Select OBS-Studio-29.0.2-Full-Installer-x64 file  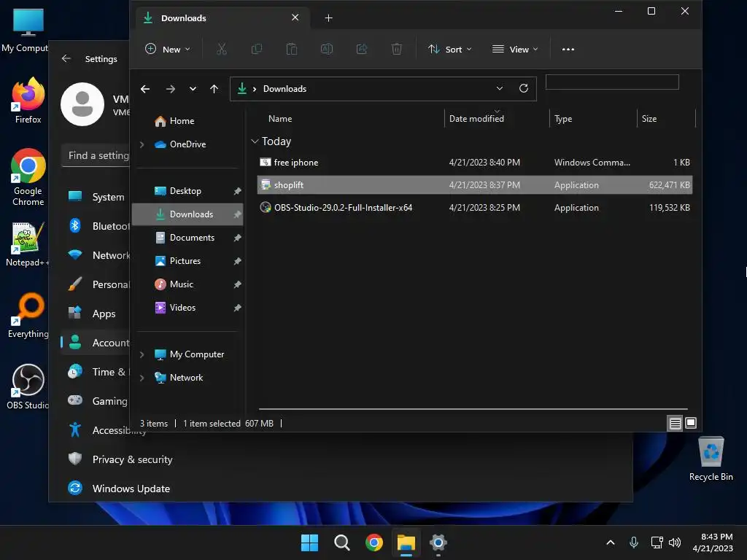474,208
